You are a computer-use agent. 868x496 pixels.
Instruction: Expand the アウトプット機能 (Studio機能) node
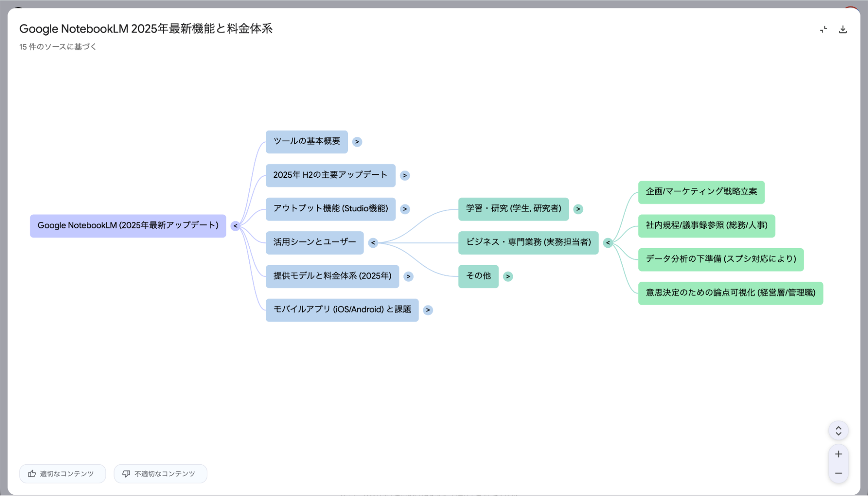click(405, 209)
